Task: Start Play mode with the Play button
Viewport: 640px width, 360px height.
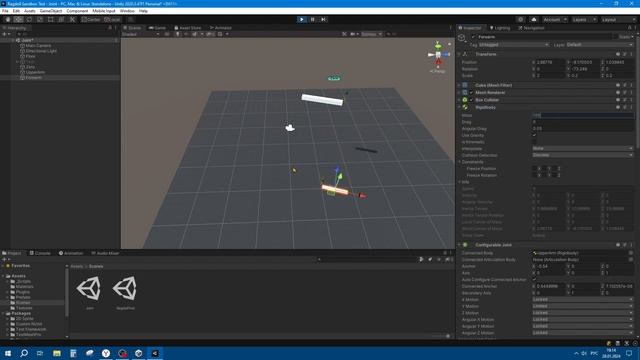Action: point(302,19)
